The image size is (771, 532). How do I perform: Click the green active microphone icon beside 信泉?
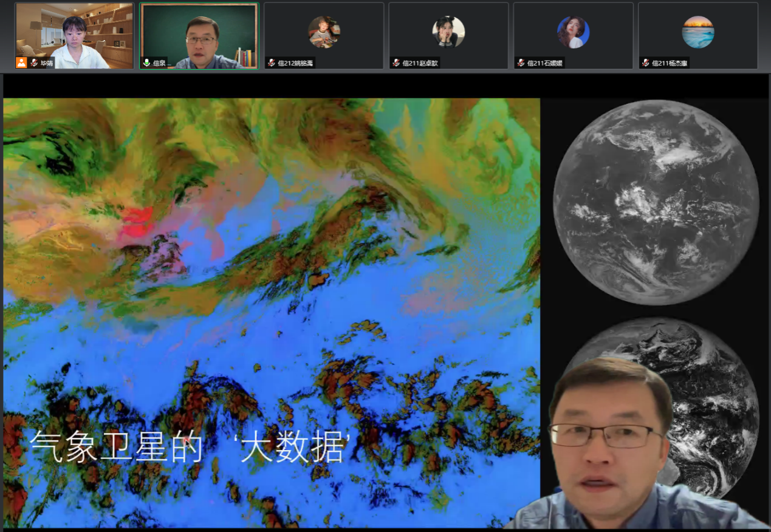pyautogui.click(x=146, y=63)
